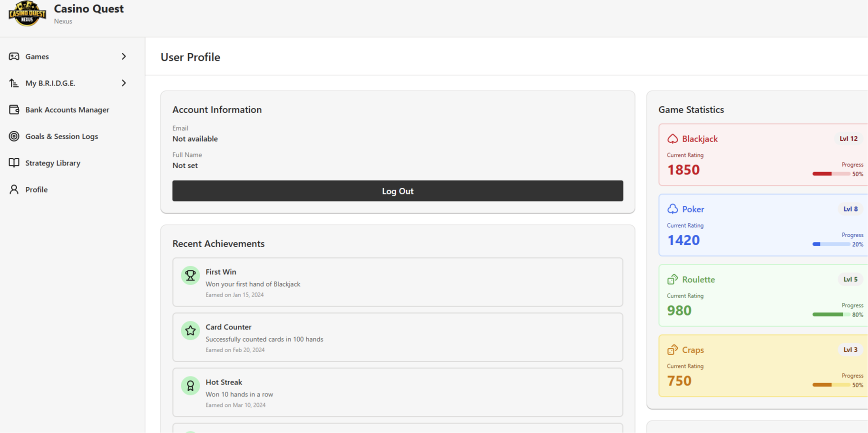Image resolution: width=868 pixels, height=433 pixels.
Task: Click the Goals & Session Logs target icon
Action: point(14,136)
